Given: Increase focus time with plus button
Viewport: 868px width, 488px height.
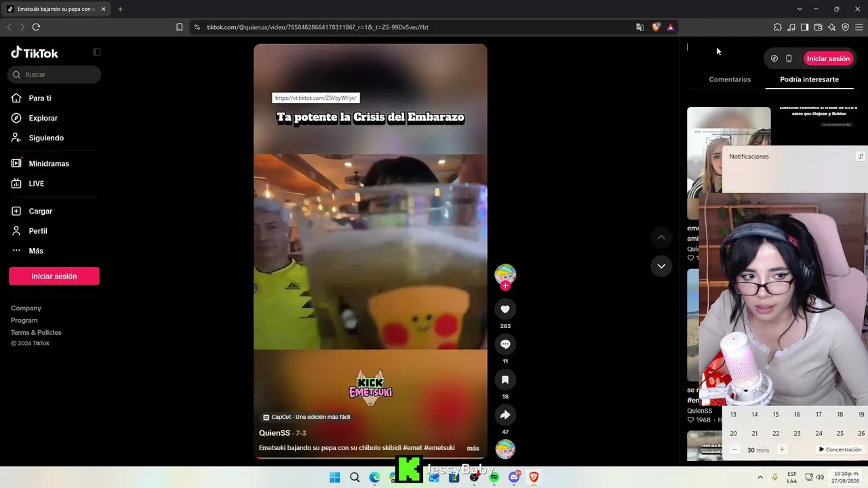Looking at the screenshot, I should [x=782, y=449].
